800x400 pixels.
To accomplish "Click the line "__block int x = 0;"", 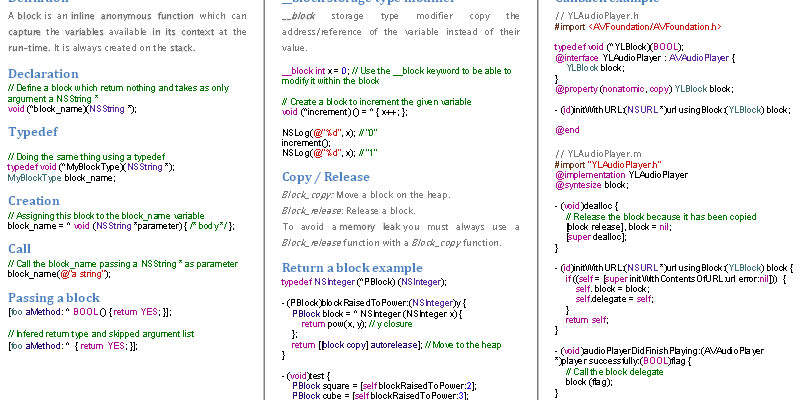I will point(315,70).
